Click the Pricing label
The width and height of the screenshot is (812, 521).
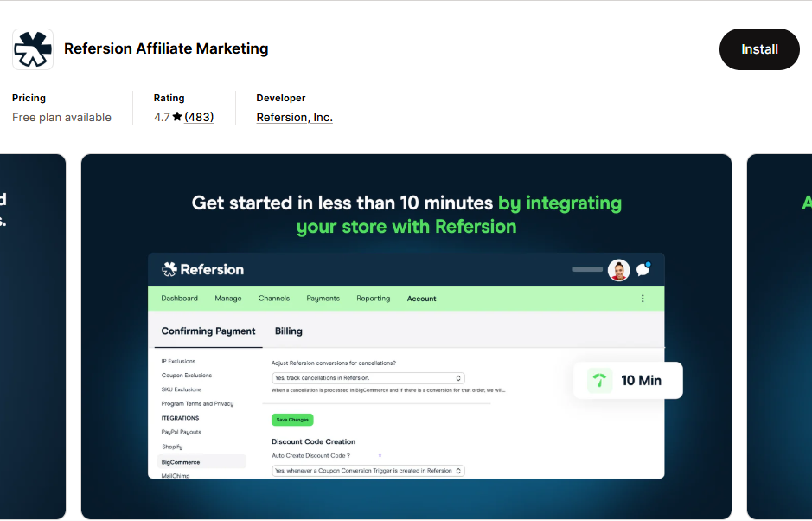(29, 98)
